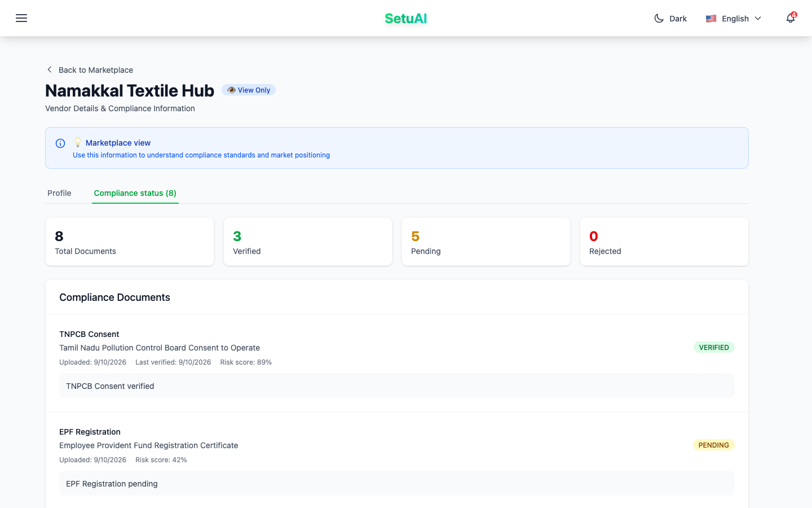Toggle Dark mode

tap(670, 18)
